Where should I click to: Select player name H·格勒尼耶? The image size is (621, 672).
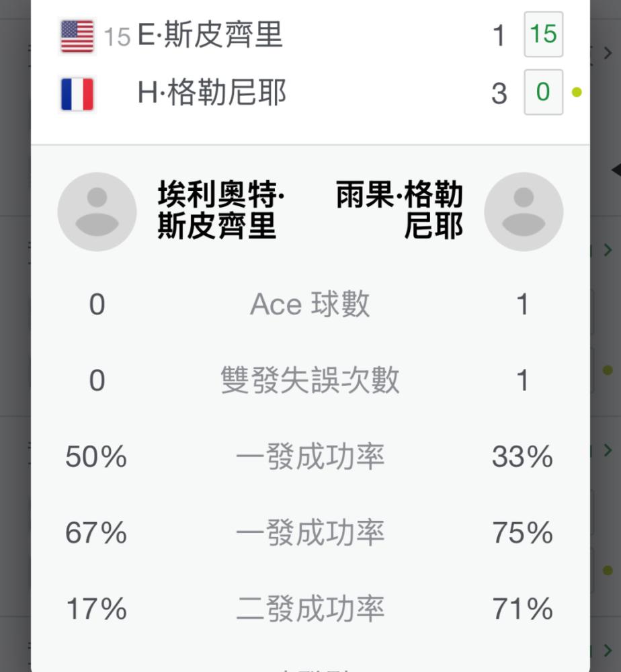[212, 93]
